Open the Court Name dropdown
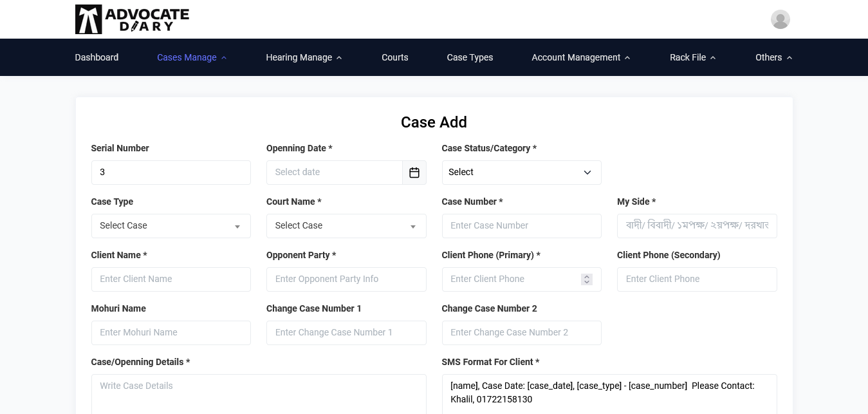Screen dimensions: 868x414 click(x=346, y=226)
